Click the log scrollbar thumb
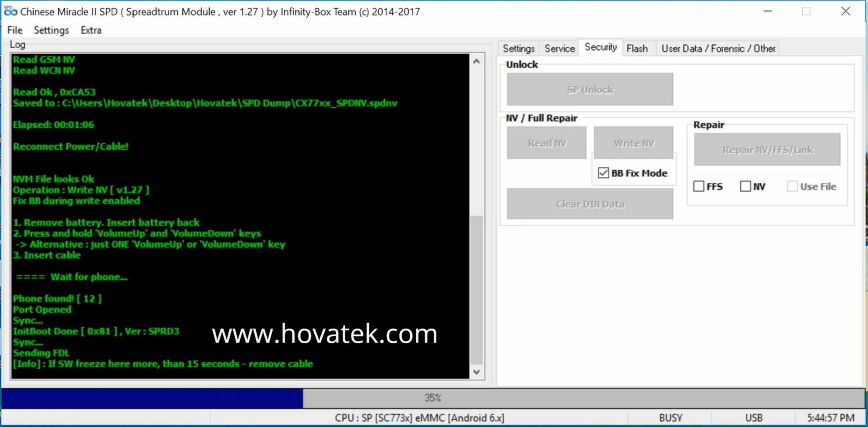Screen dimensions: 868x427 477,290
